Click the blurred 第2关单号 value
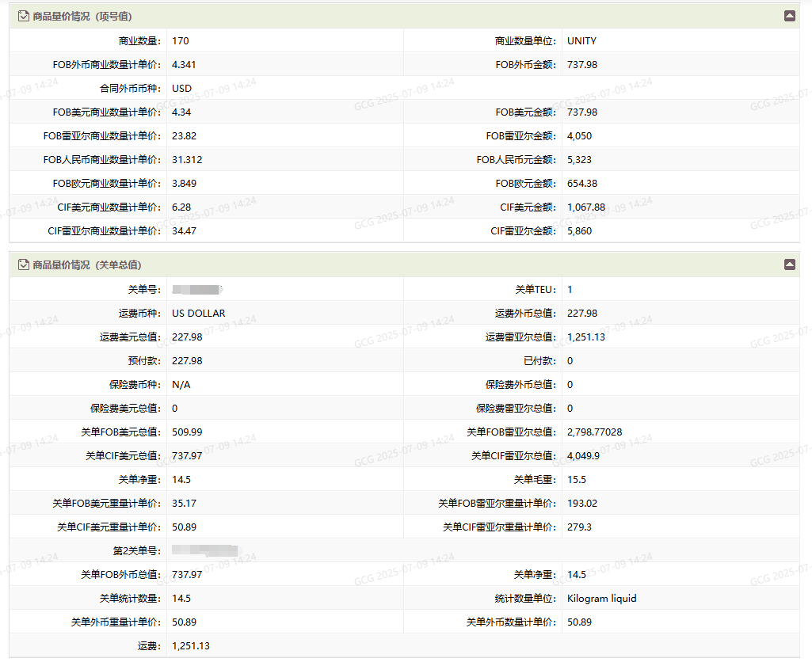 [204, 550]
